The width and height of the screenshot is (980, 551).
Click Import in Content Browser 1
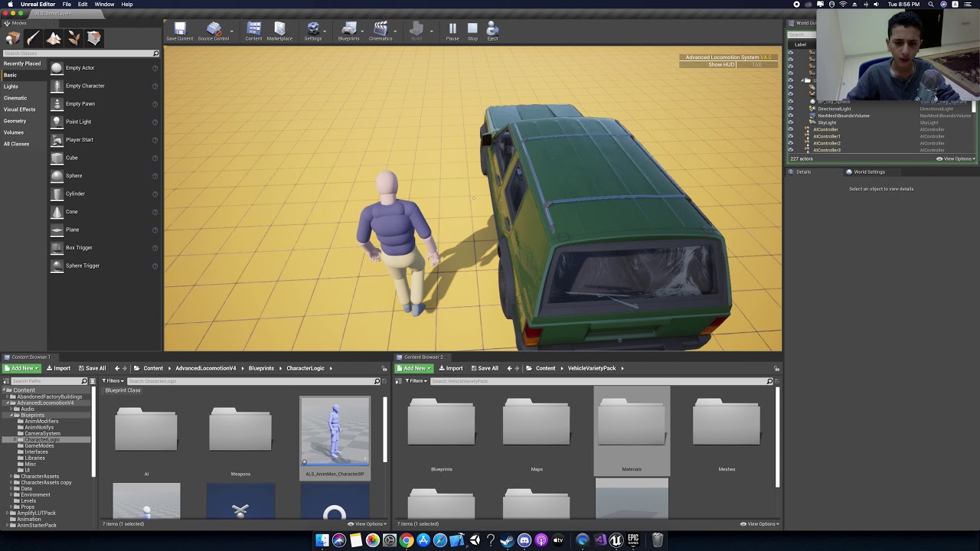pos(58,368)
